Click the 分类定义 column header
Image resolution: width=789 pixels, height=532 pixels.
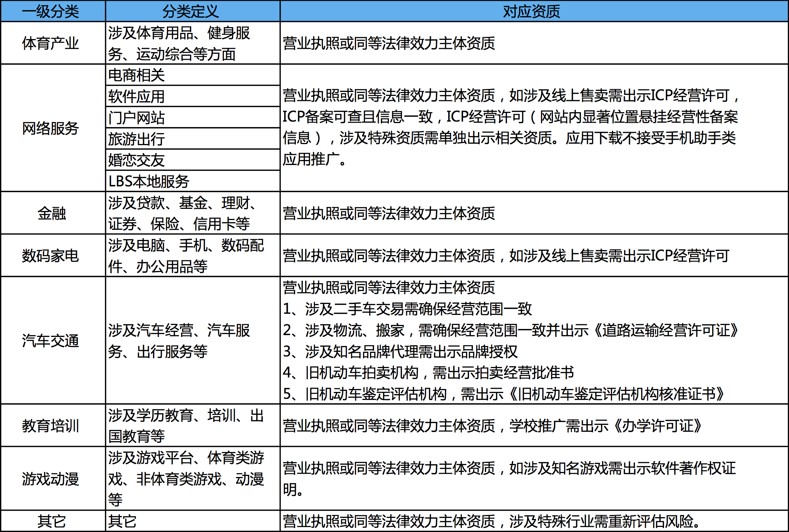pyautogui.click(x=191, y=12)
